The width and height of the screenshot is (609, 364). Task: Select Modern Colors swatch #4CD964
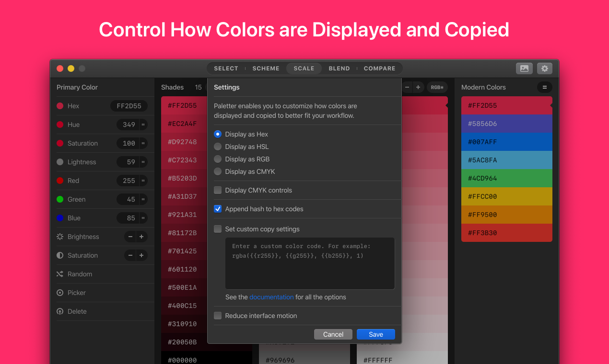tap(507, 178)
